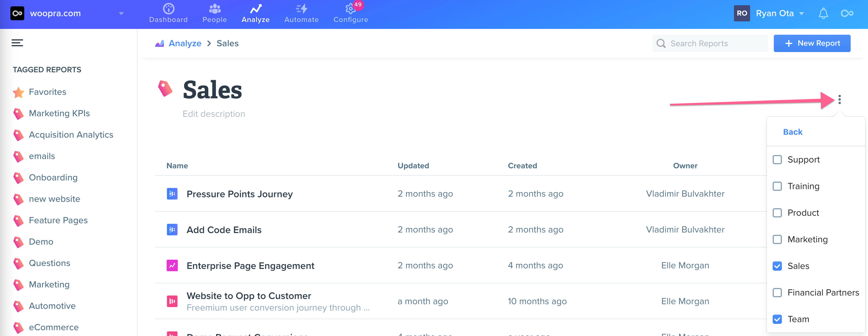Viewport: 868px width, 336px height.
Task: Click the Pressure Points Journey report icon
Action: 172,194
